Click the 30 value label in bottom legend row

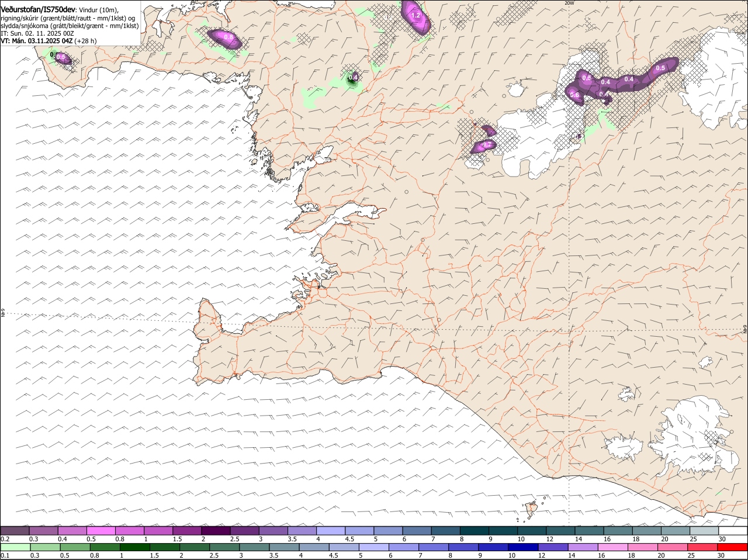click(721, 555)
